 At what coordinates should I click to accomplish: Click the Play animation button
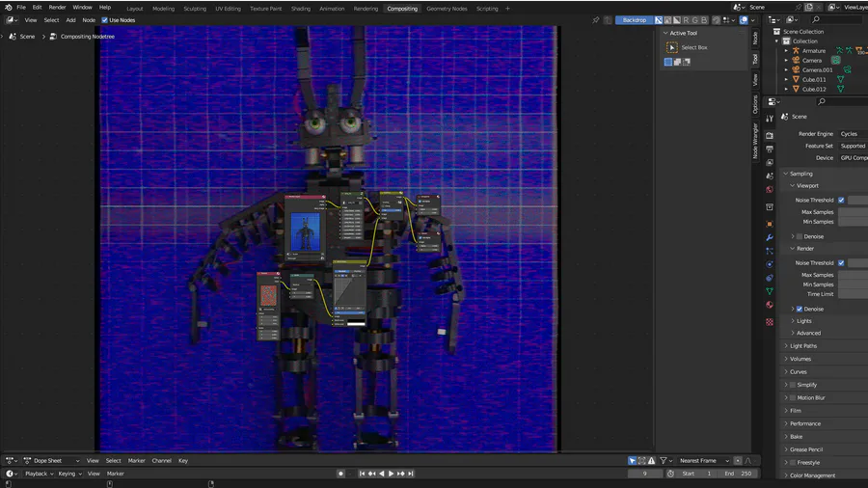coord(391,474)
